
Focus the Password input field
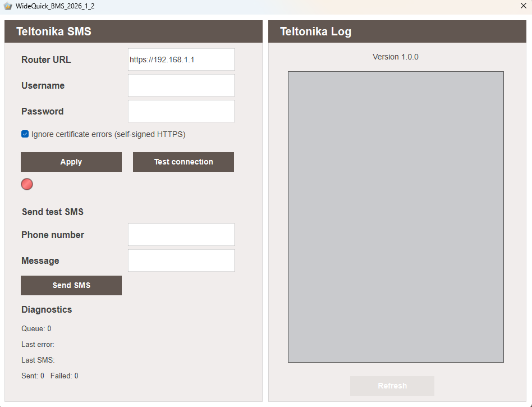point(181,111)
